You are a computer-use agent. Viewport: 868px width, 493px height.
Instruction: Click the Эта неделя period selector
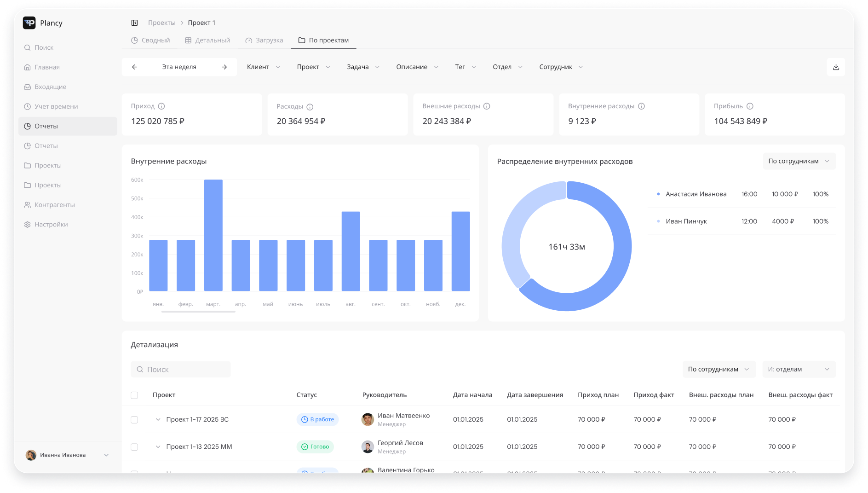179,67
